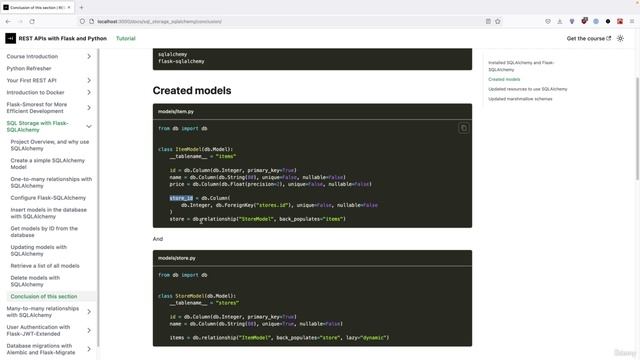
Task: Open Get models by ID from database
Action: (x=44, y=231)
